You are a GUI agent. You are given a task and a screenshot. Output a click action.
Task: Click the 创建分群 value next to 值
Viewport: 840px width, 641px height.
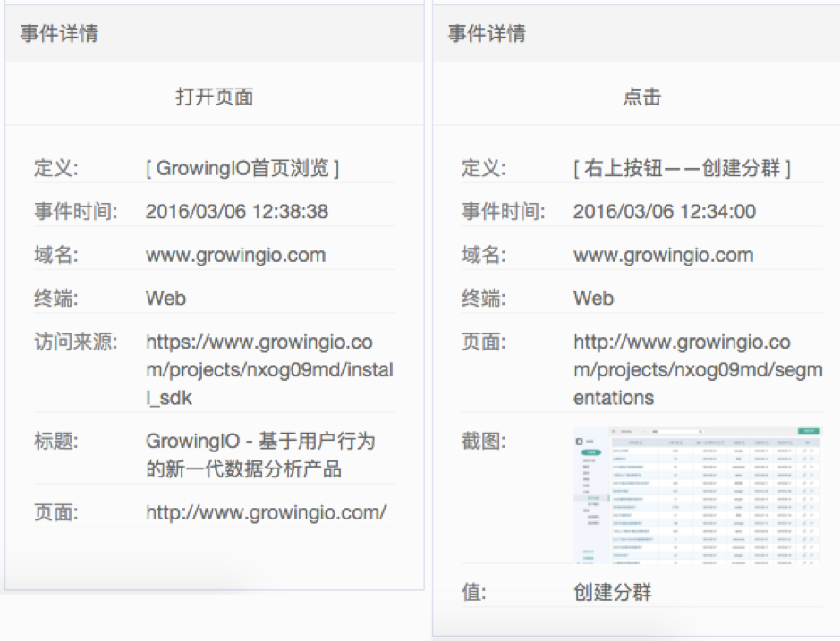click(612, 592)
